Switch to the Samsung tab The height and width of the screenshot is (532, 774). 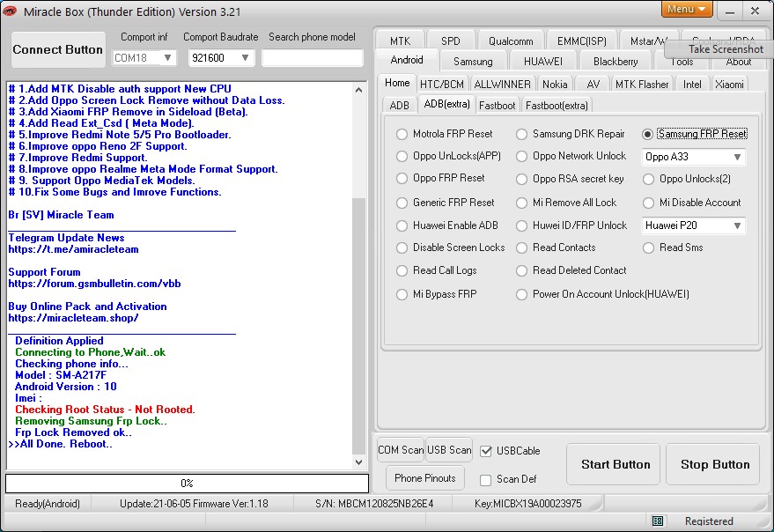(473, 62)
